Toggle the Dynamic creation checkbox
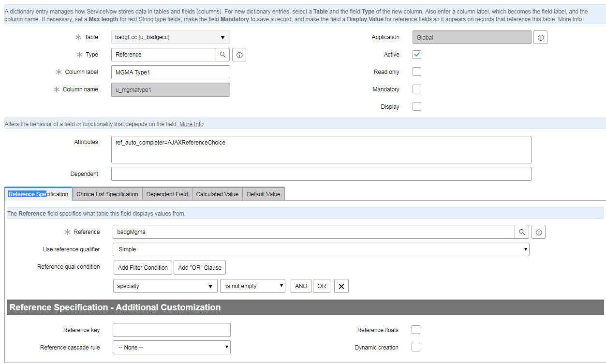 pyautogui.click(x=416, y=348)
